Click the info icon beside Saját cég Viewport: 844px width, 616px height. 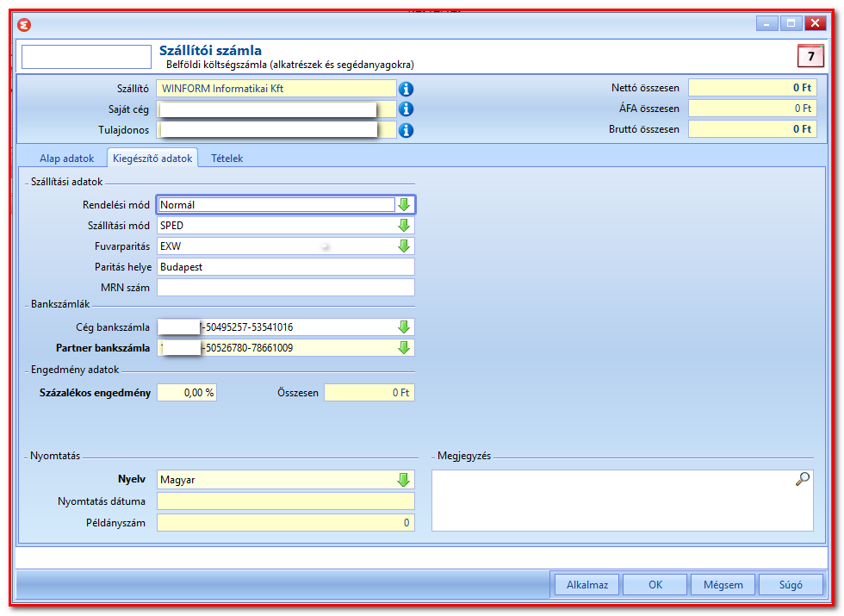[406, 109]
